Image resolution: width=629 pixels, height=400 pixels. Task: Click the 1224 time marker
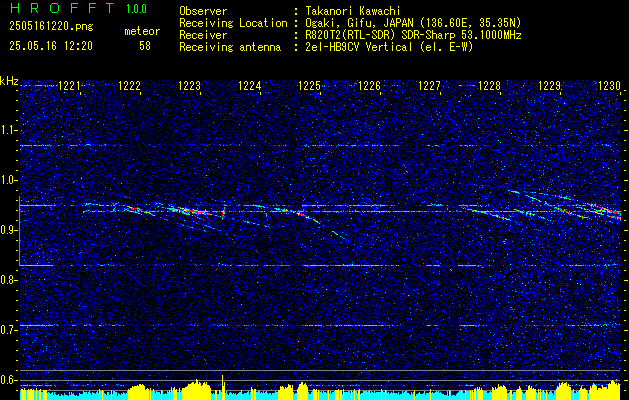pyautogui.click(x=250, y=85)
